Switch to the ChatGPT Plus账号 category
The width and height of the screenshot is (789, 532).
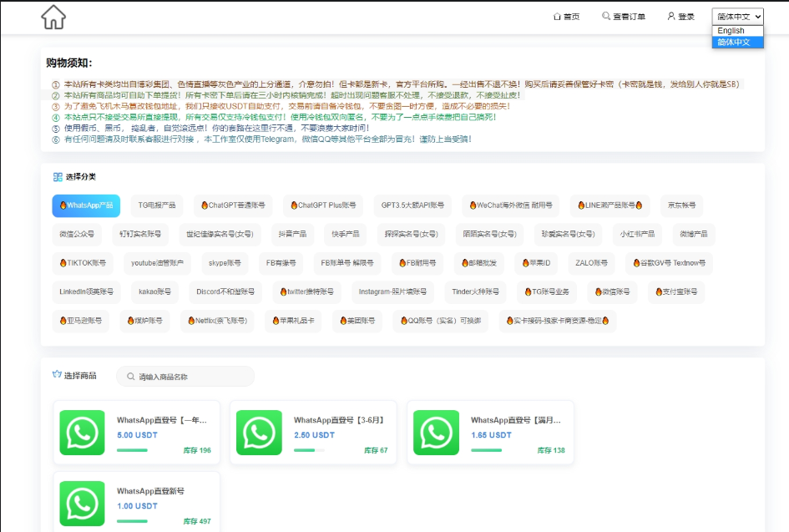323,205
